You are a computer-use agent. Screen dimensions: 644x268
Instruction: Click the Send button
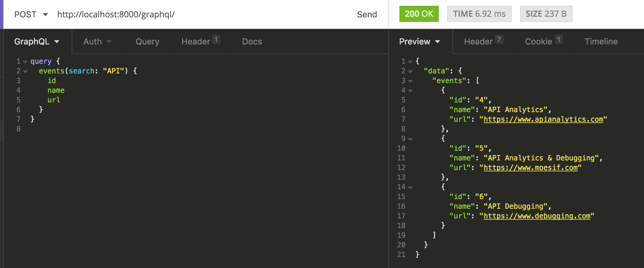tap(367, 14)
